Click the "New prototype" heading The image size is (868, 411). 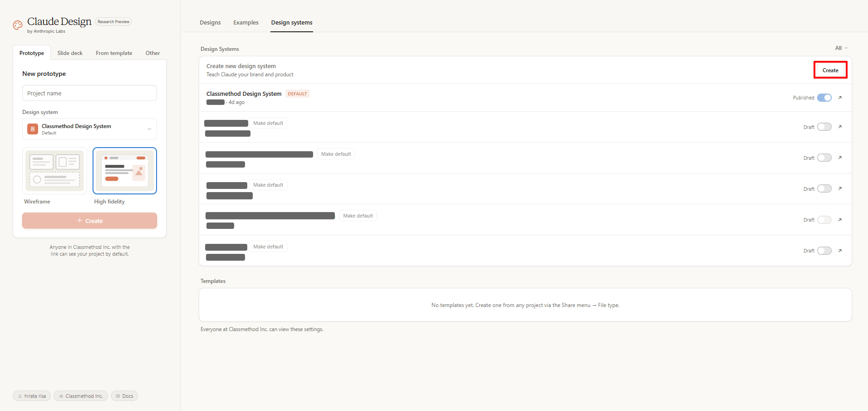coord(44,74)
